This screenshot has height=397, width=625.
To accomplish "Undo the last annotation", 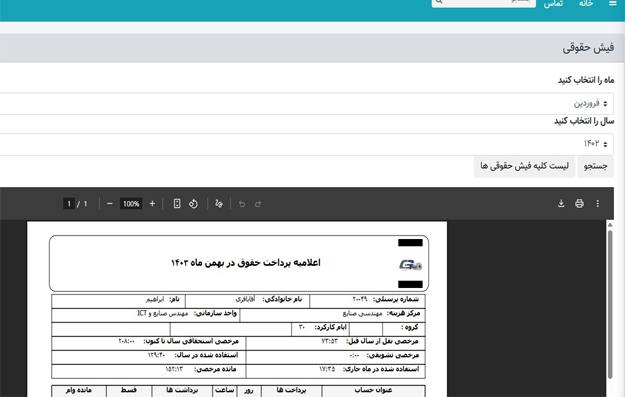I will point(242,204).
